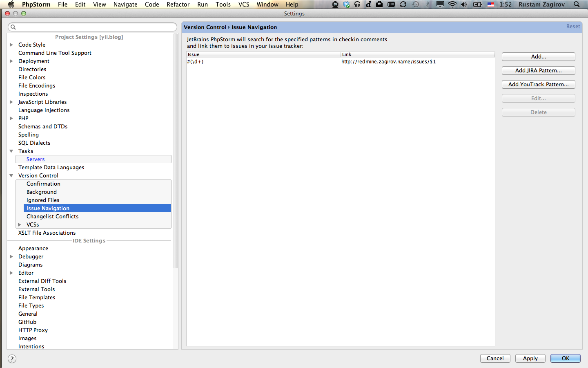Click the Bluetooth menu bar icon
The height and width of the screenshot is (368, 588).
(x=428, y=4)
